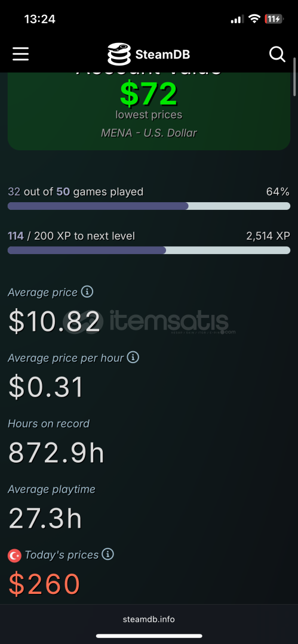Select the $72 account value
This screenshot has width=298, height=644.
pyautogui.click(x=149, y=94)
